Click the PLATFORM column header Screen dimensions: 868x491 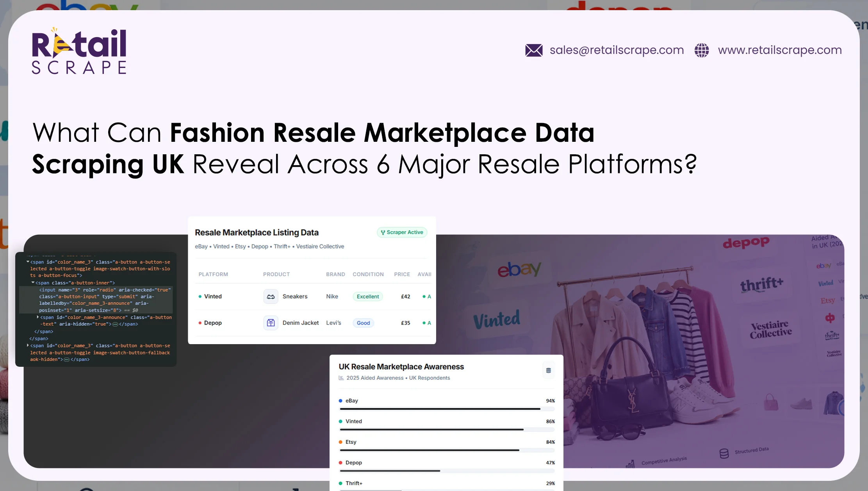tap(213, 274)
